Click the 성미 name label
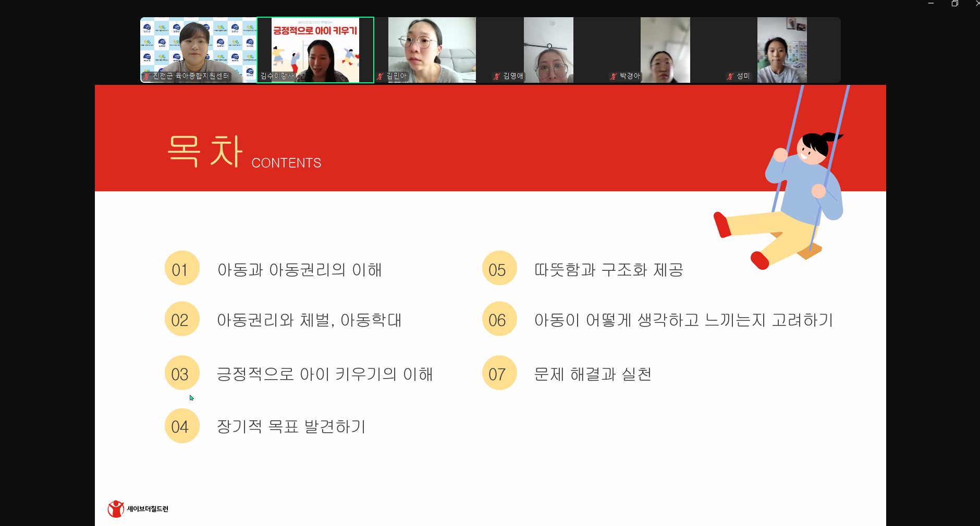This screenshot has height=526, width=980. click(x=743, y=76)
